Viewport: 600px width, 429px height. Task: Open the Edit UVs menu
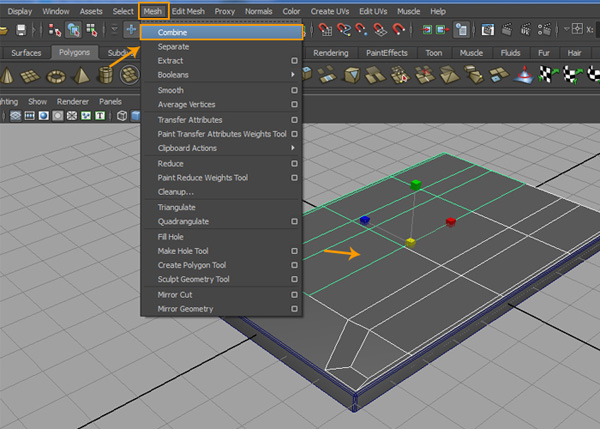(x=373, y=11)
